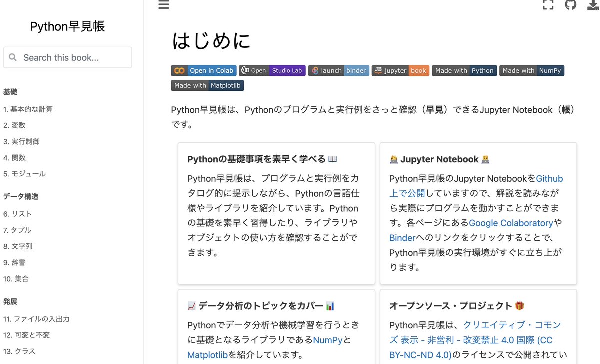Click the "Made with Python" badge
600x364 pixels.
point(464,70)
